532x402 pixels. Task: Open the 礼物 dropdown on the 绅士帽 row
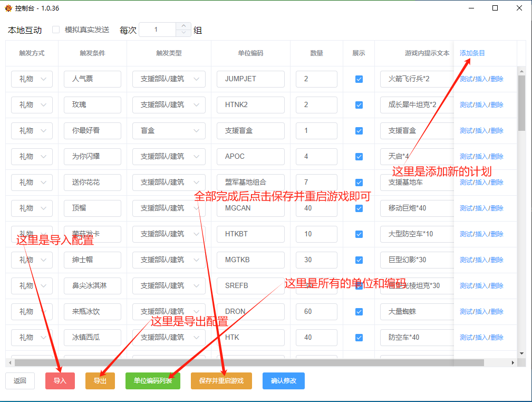tap(32, 260)
